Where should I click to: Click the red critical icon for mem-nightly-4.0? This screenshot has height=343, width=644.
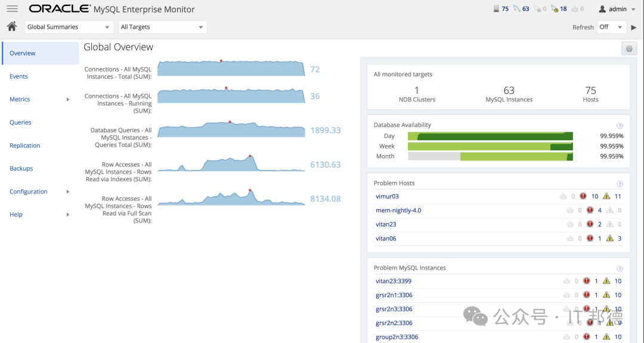(x=590, y=211)
